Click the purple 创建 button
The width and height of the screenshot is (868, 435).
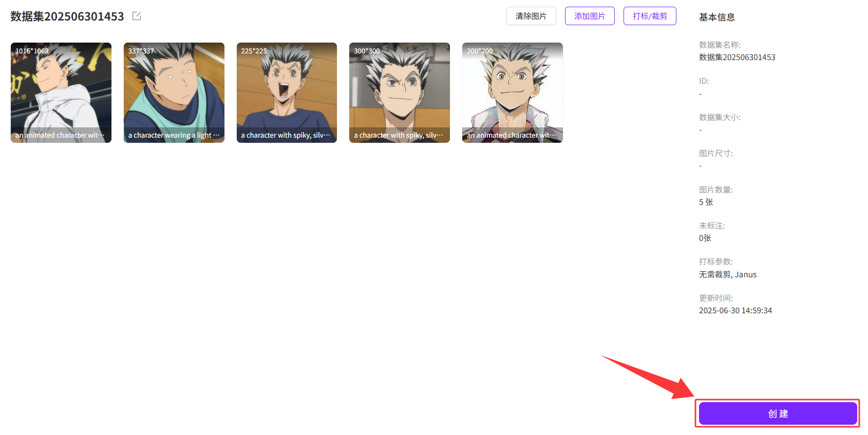click(778, 413)
